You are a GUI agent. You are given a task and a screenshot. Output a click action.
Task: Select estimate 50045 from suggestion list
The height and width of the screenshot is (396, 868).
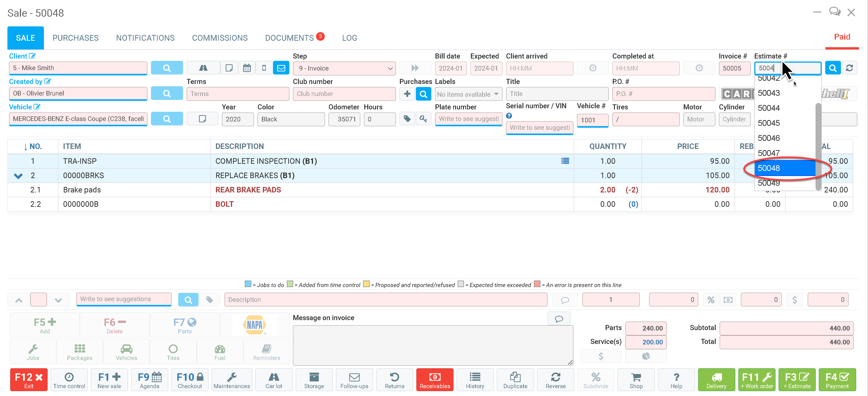769,123
